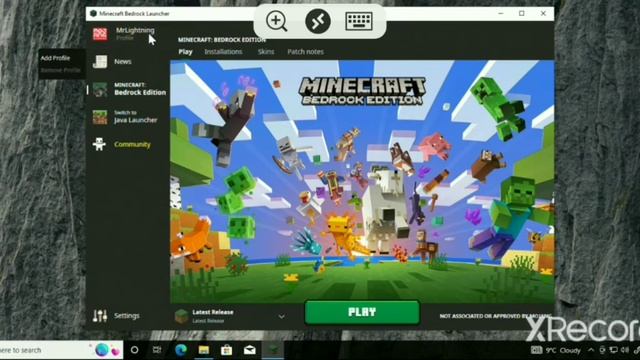Click the MrLightning profile name

135,30
